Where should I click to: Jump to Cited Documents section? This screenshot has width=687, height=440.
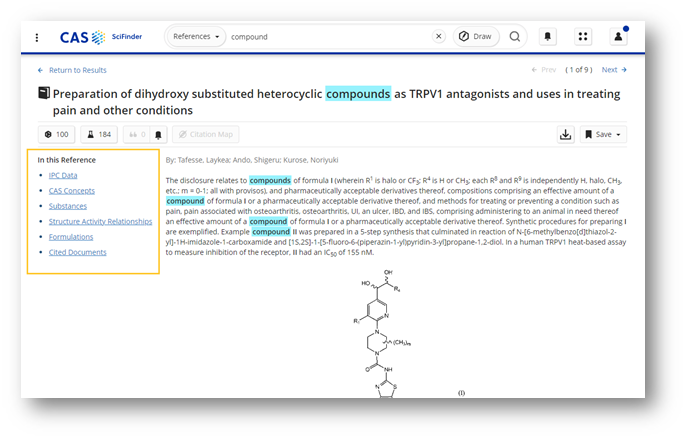tap(78, 252)
